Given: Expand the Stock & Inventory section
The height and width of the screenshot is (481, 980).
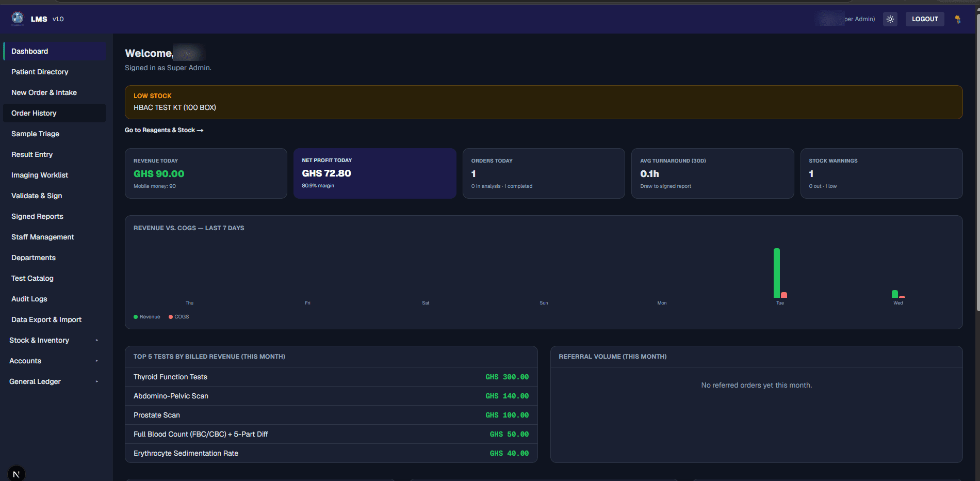Looking at the screenshot, I should point(54,340).
